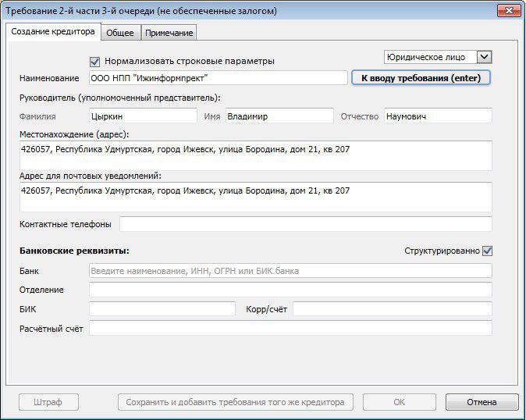526x420 pixels.
Task: Select the 'Создание кредитора' tab
Action: pos(53,32)
